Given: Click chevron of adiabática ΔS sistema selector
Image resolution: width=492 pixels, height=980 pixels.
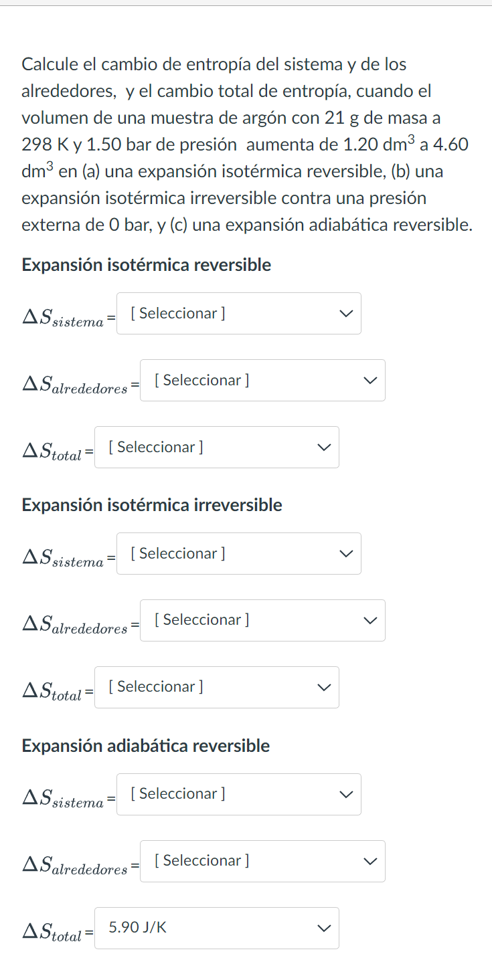Looking at the screenshot, I should pos(345,794).
